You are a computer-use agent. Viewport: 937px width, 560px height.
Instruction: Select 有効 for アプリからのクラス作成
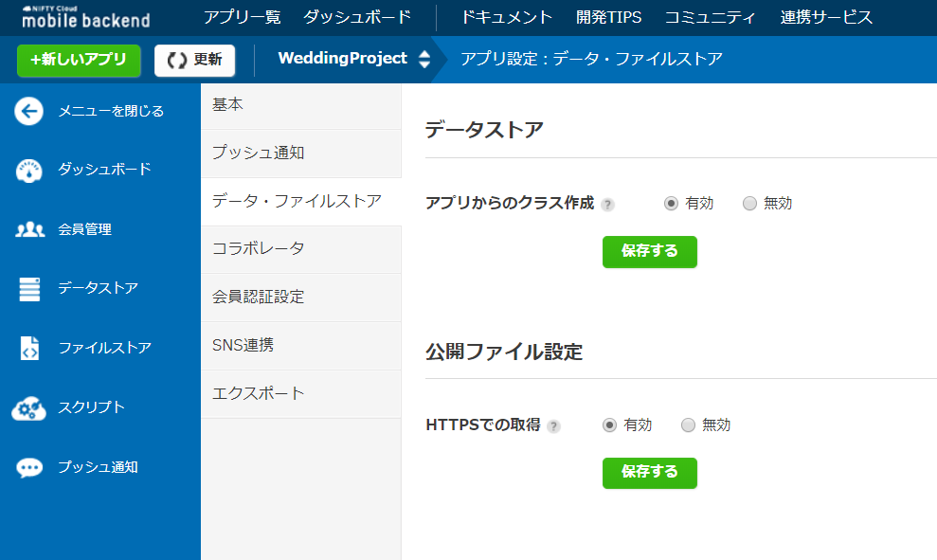pyautogui.click(x=671, y=203)
